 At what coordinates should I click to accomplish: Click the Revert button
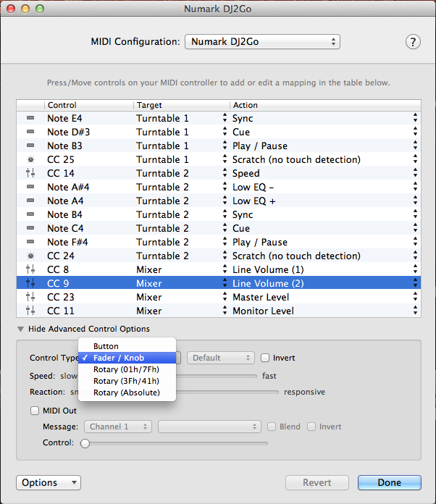(317, 482)
